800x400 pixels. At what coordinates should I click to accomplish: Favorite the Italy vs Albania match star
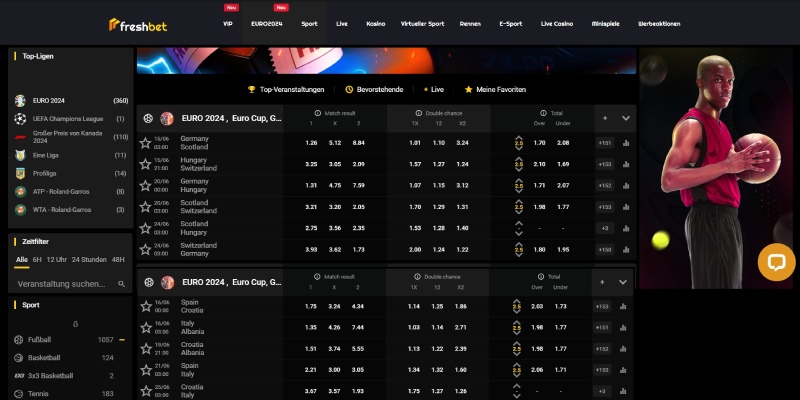[x=146, y=328]
